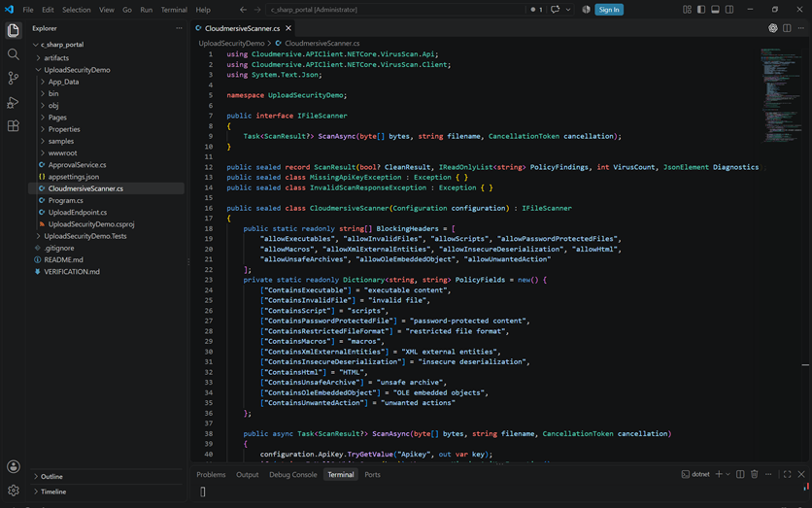Toggle the bottom panel visibility
The height and width of the screenshot is (508, 812).
click(x=715, y=10)
